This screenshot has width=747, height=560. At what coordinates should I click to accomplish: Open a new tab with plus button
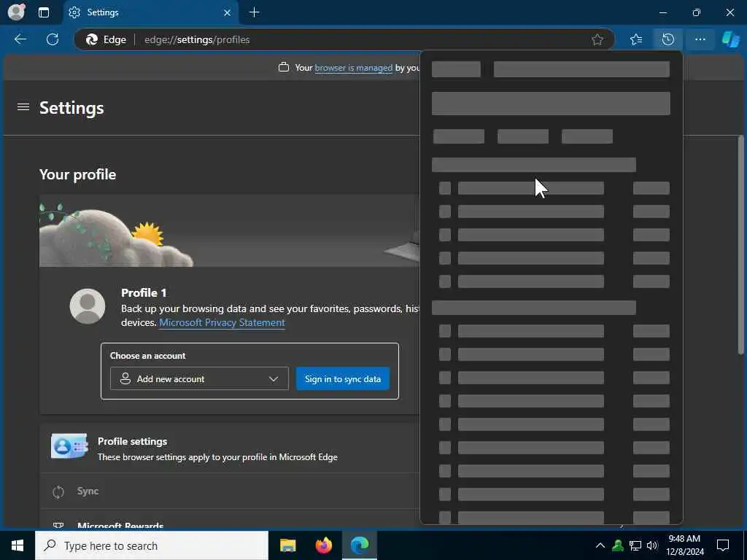[x=255, y=12]
